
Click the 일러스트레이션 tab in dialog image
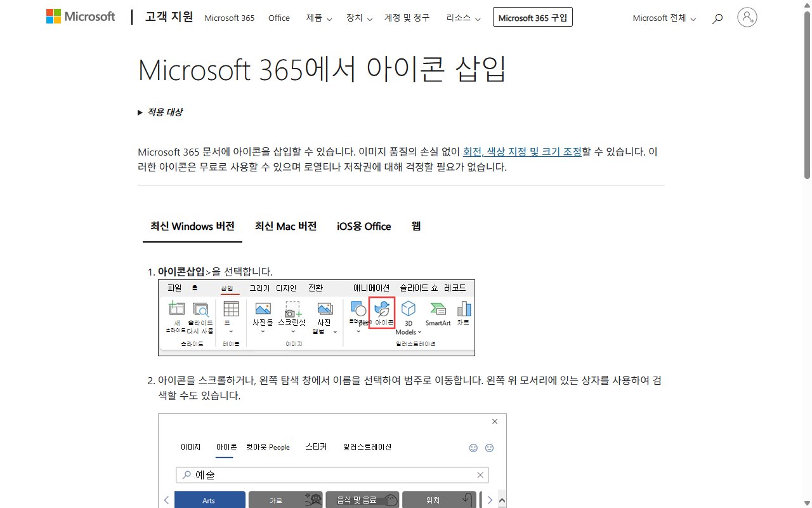pos(367,447)
